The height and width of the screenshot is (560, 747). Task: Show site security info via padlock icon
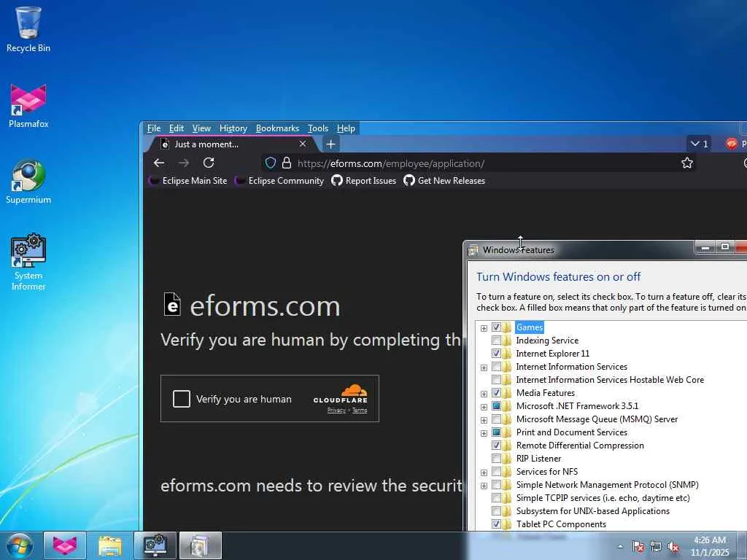click(x=286, y=163)
